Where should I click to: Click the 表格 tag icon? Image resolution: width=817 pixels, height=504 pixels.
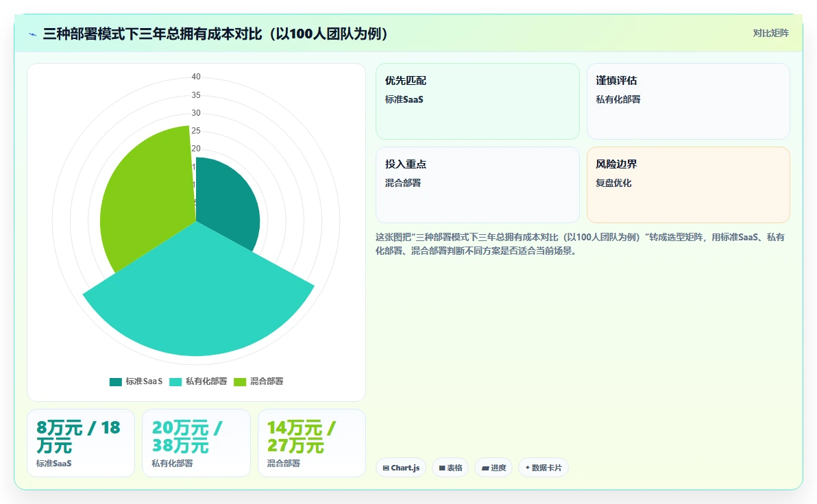pos(442,468)
